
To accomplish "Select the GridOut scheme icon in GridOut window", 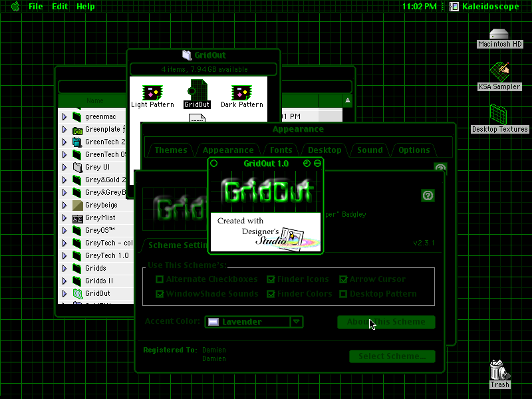I will 197,90.
